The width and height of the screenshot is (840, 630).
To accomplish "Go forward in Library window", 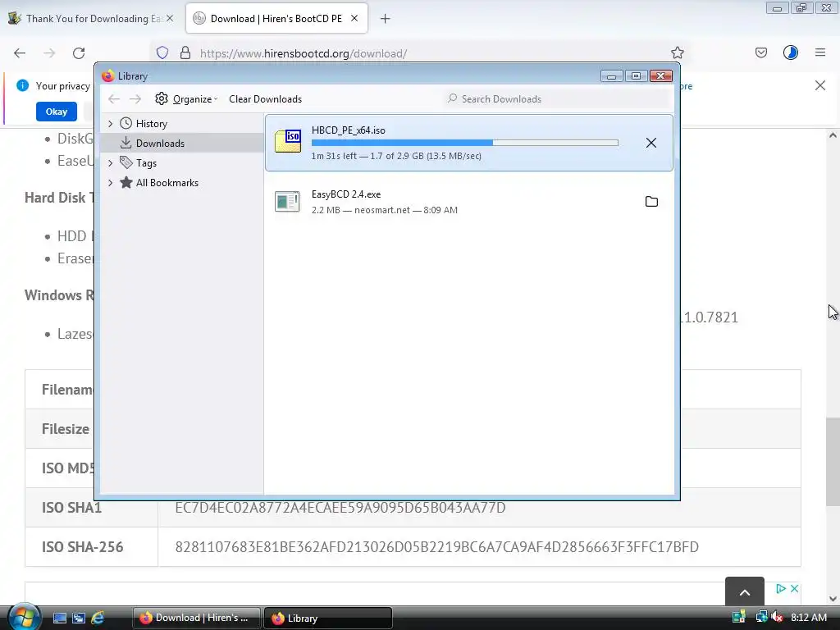I will click(x=135, y=99).
